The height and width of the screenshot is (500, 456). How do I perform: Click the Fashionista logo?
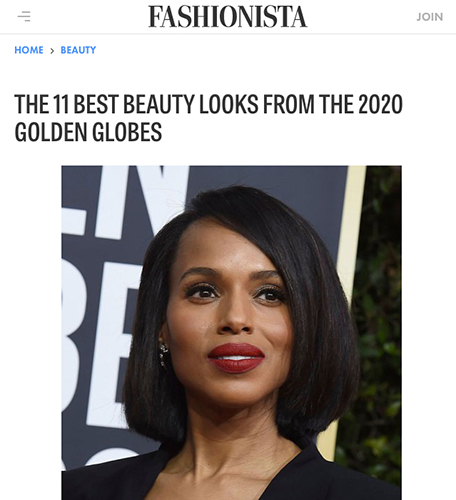click(x=228, y=17)
